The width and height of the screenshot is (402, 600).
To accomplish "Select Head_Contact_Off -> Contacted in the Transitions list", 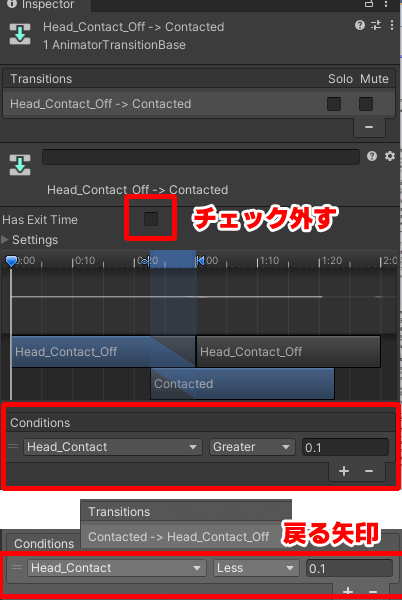I will (199, 104).
